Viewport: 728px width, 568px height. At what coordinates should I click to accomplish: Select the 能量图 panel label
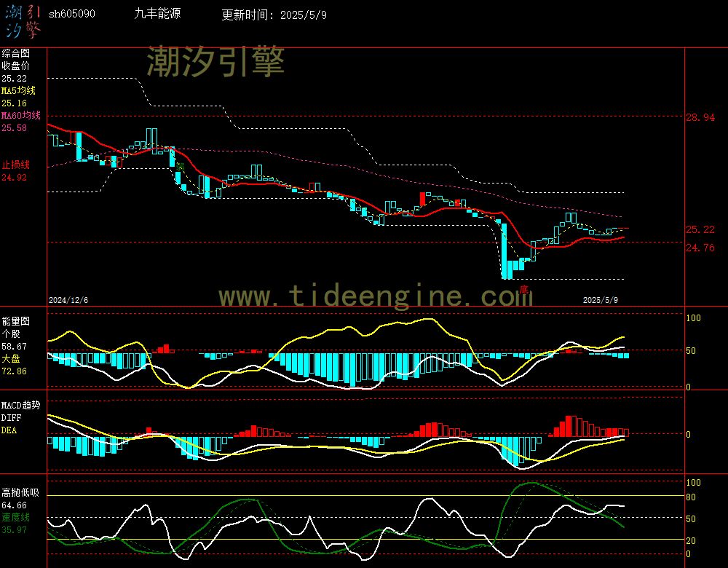point(16,321)
